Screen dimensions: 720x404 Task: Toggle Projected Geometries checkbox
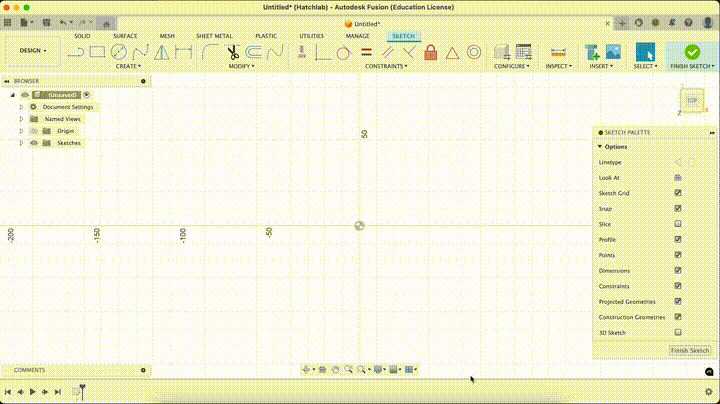[x=678, y=301]
